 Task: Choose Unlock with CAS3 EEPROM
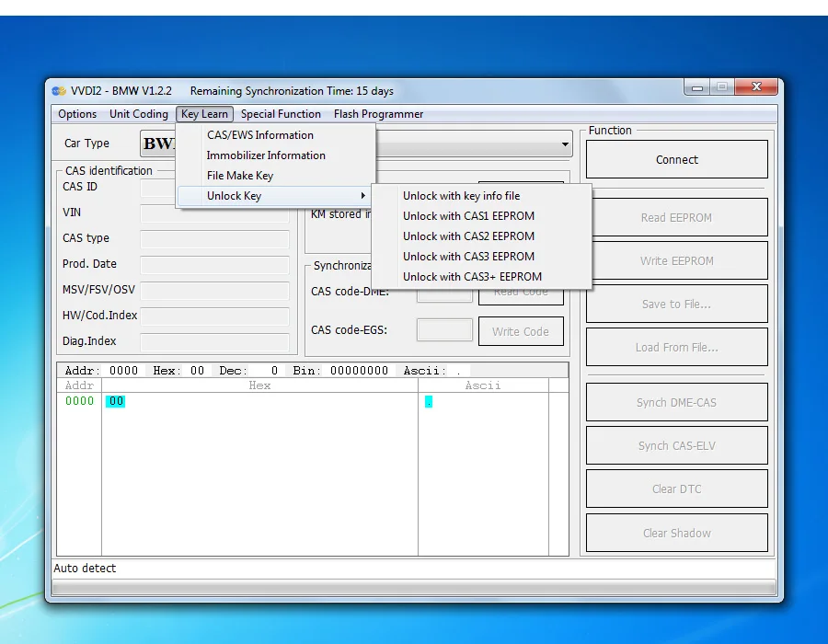coord(481,257)
